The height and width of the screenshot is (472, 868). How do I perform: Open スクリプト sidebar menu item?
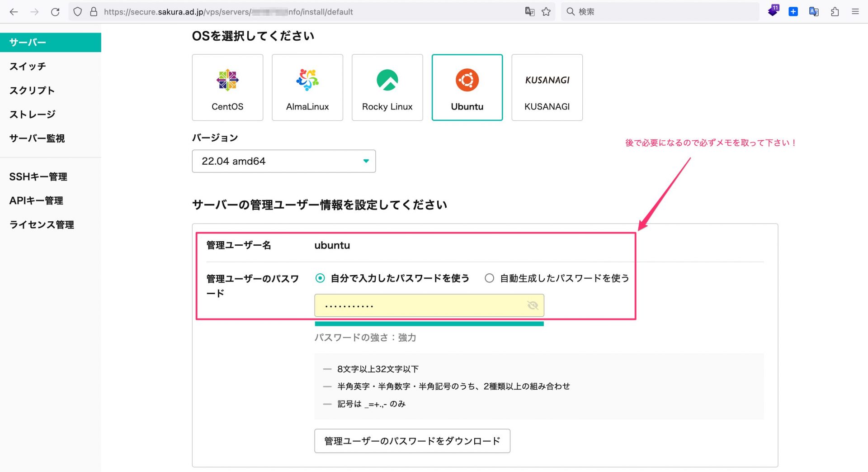click(32, 91)
